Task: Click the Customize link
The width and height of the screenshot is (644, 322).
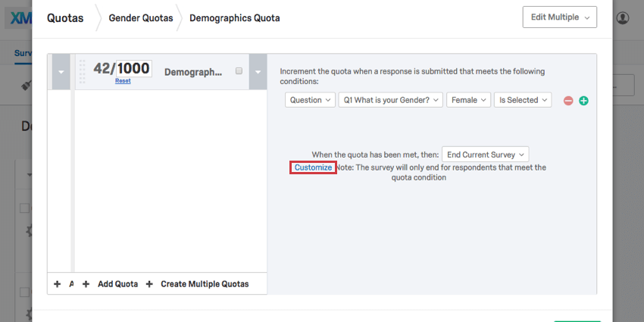Action: 313,167
